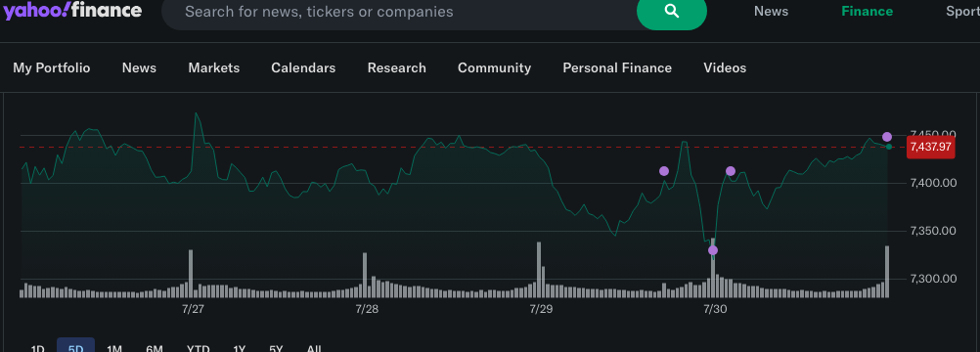This screenshot has height=352, width=980.
Task: Click the 7/30 date axis label
Action: tap(715, 309)
